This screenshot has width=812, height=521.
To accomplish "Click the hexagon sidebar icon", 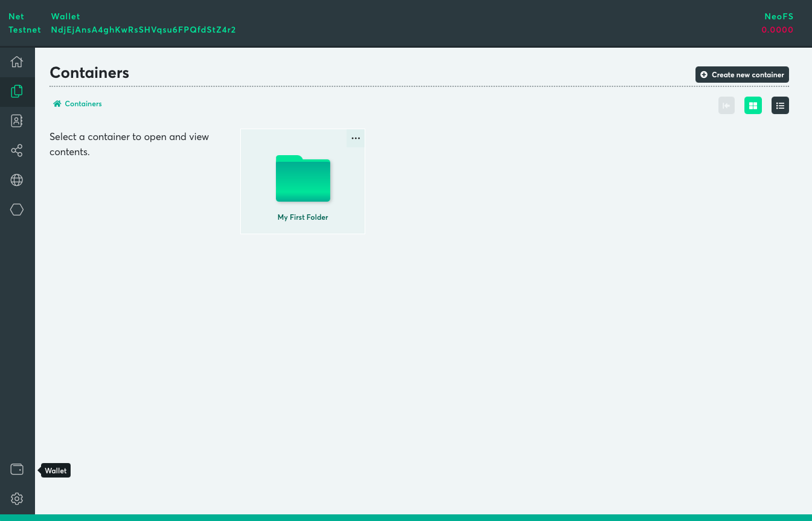I will coord(17,209).
